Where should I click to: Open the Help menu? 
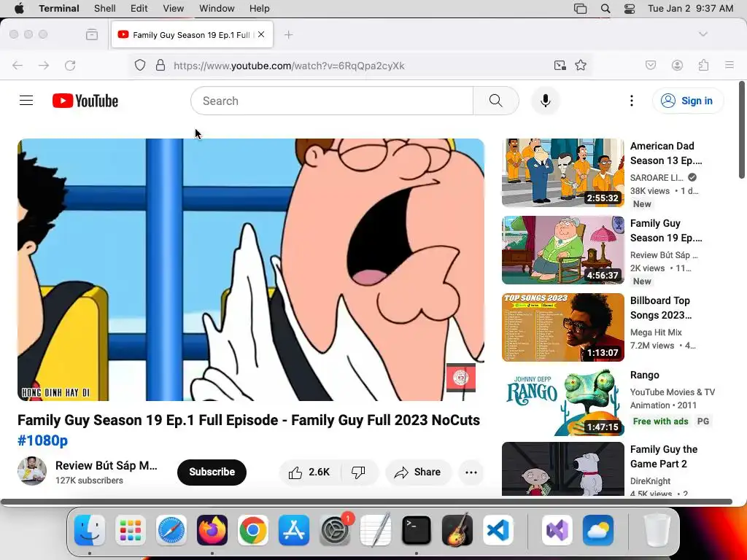tap(260, 9)
